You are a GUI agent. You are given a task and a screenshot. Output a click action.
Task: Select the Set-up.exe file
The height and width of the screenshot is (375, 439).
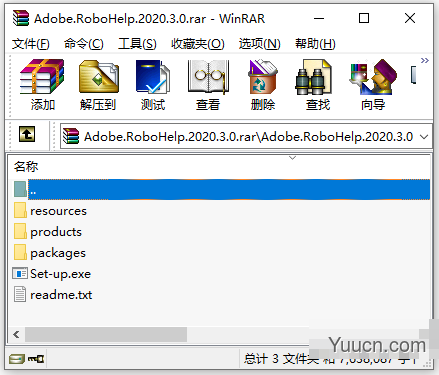tap(60, 274)
